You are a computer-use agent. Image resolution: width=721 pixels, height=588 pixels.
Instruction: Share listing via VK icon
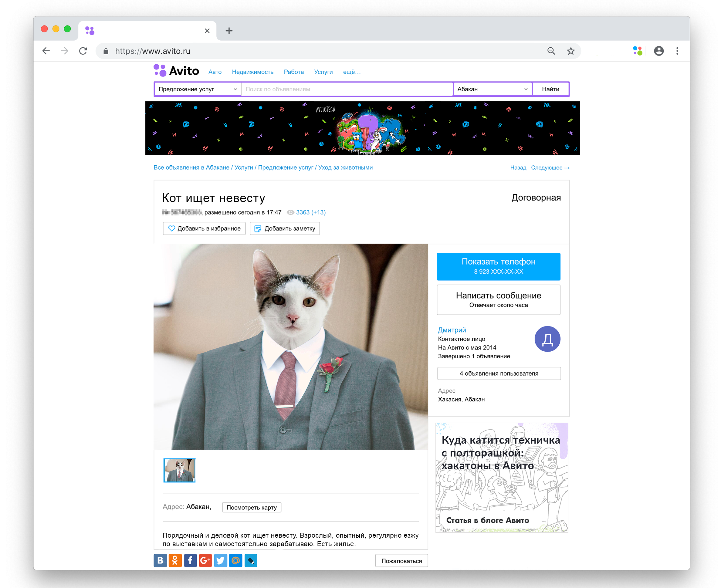click(x=160, y=561)
